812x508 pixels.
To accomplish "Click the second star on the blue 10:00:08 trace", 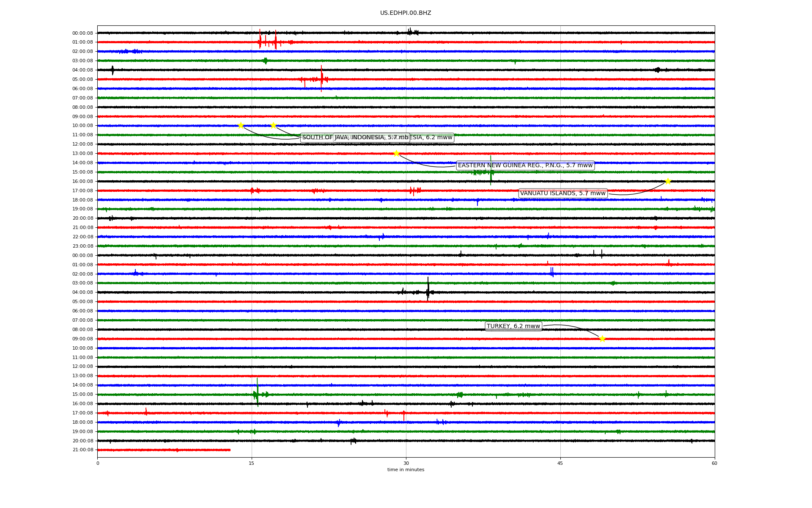I will [x=273, y=125].
